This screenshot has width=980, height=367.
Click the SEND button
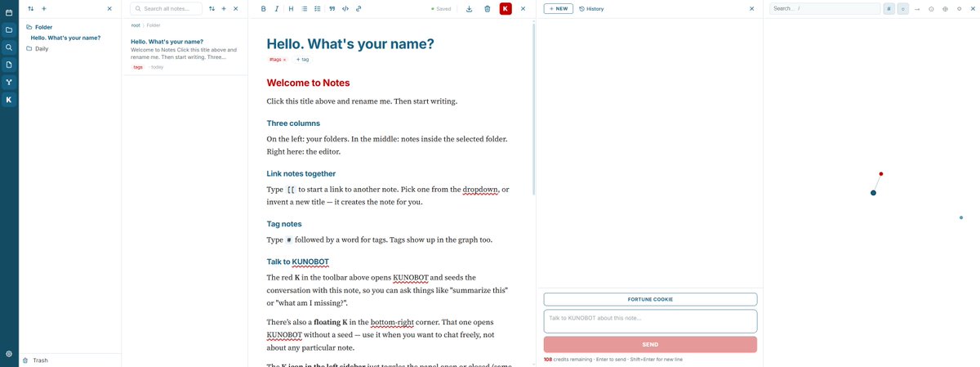[x=650, y=344]
